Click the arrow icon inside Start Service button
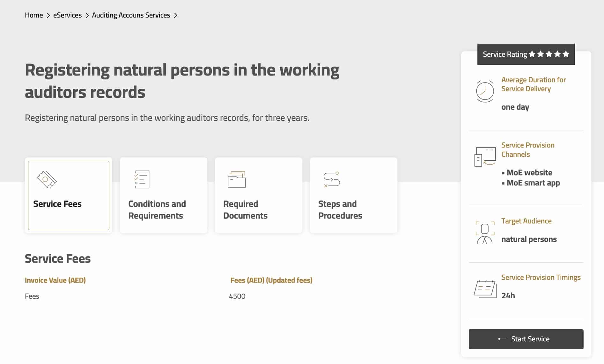Screen dimensions: 604x364 [x=502, y=339]
